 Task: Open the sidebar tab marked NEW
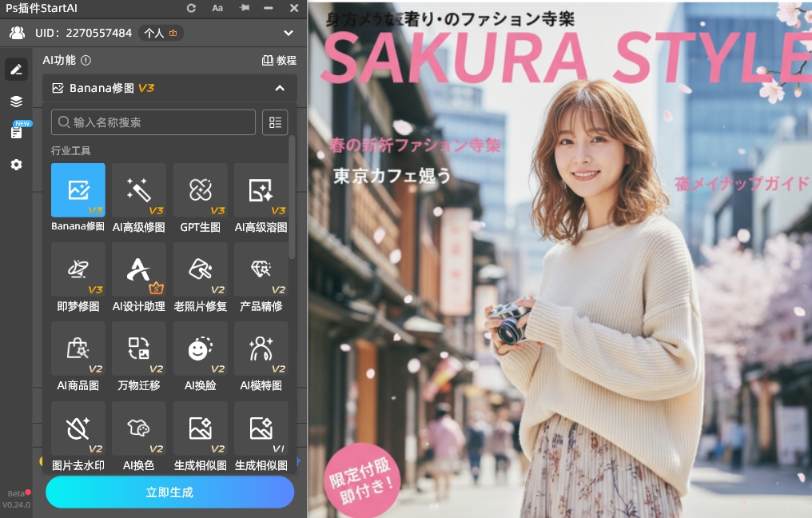16,132
